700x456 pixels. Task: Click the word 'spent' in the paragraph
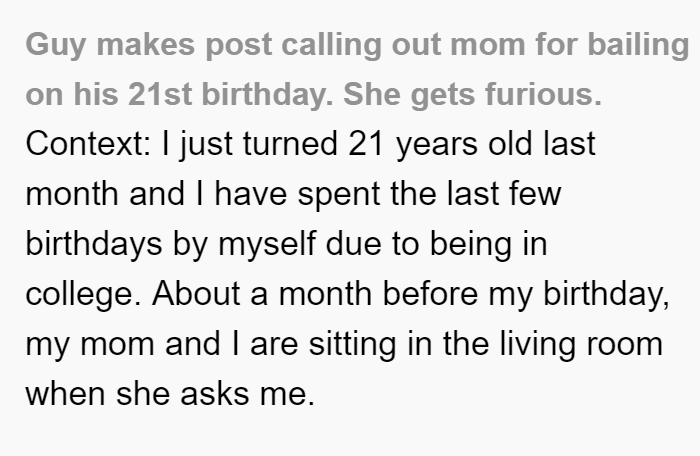338,194
